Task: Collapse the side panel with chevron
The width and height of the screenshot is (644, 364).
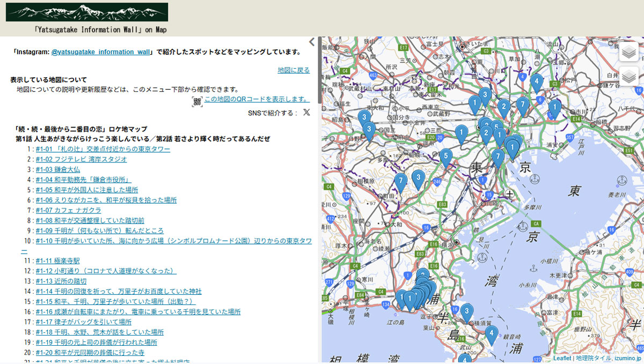Action: 312,42
